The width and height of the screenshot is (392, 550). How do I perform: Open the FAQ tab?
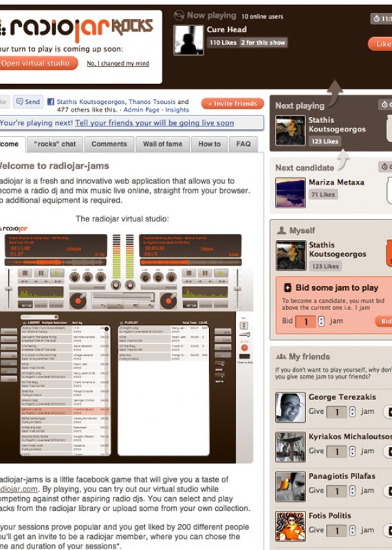pos(243,144)
